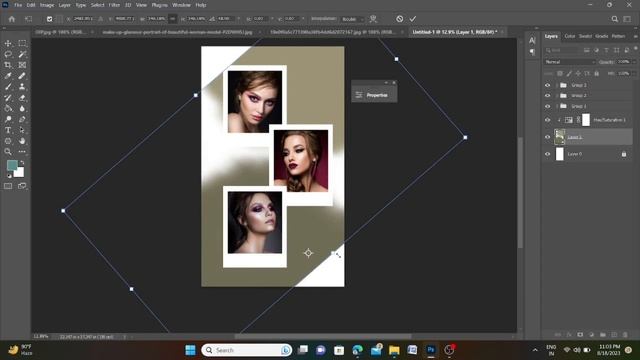Image resolution: width=640 pixels, height=360 pixels.
Task: Select the Horizontal Type tool
Action: [8, 130]
